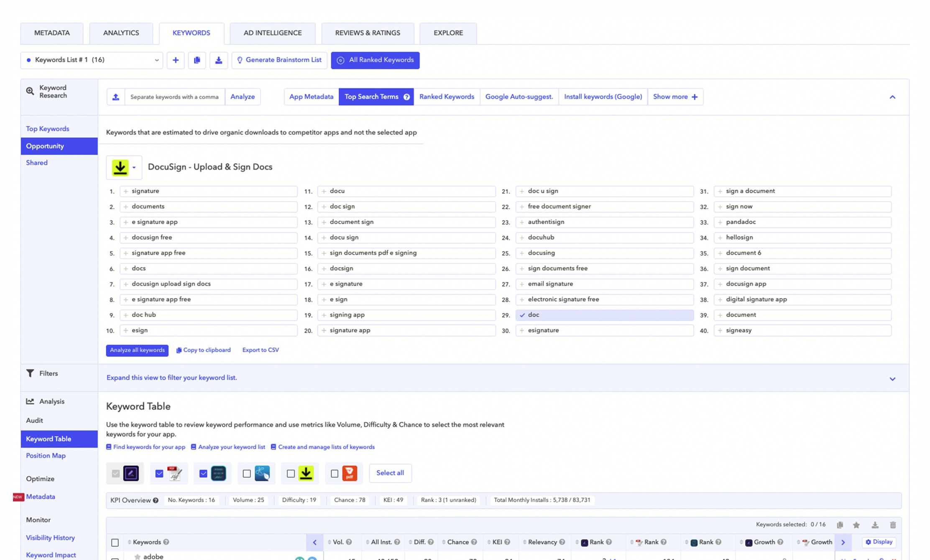Switch to the AD INTELLIGENCE tab
Viewport: 930px width, 560px height.
272,33
